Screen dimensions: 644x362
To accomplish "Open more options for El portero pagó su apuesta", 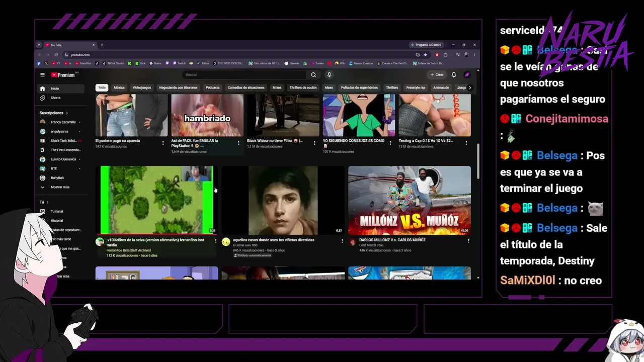I will (163, 143).
